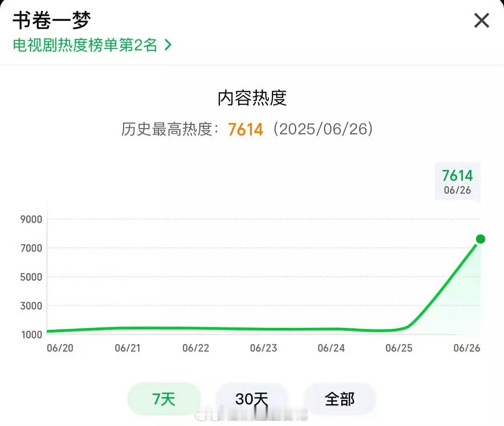Tap the green data point on 06/26

pyautogui.click(x=480, y=239)
